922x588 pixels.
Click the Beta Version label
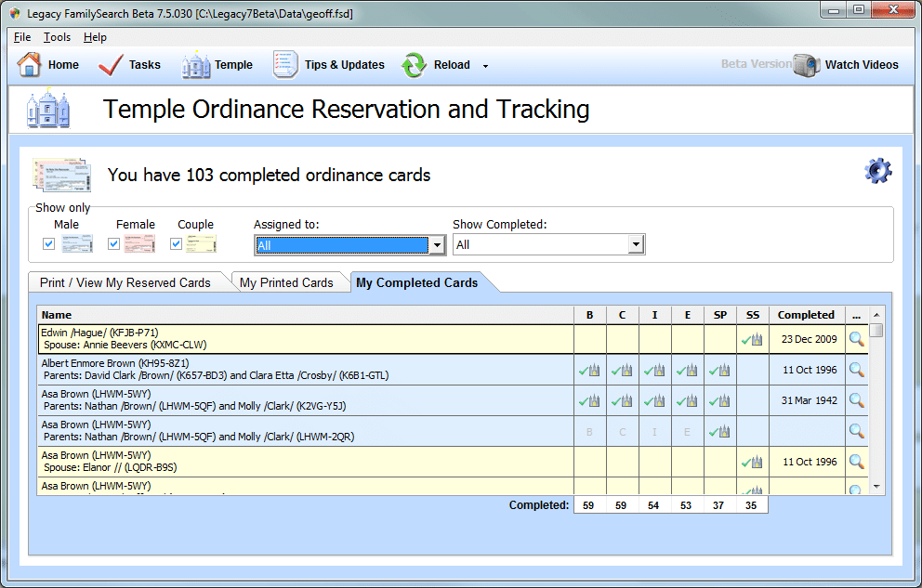point(757,63)
